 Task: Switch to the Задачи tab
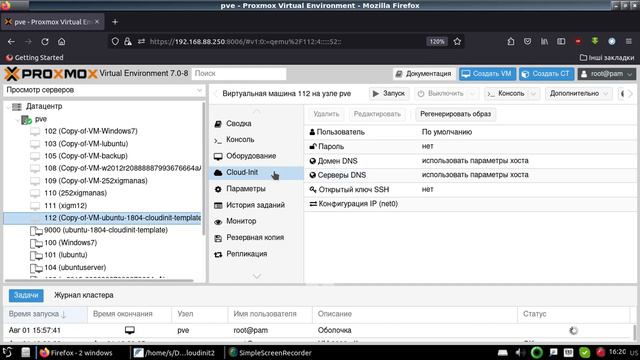tap(26, 295)
